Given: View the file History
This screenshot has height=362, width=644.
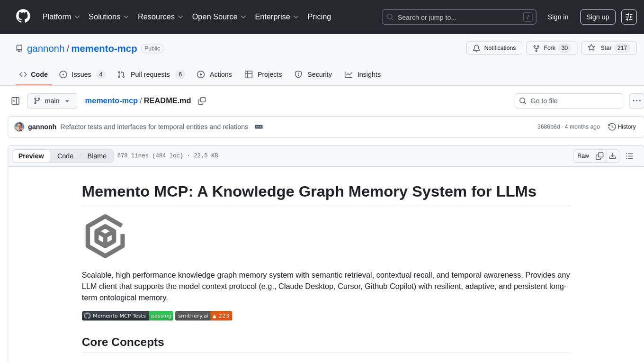Looking at the screenshot, I should click(x=622, y=127).
